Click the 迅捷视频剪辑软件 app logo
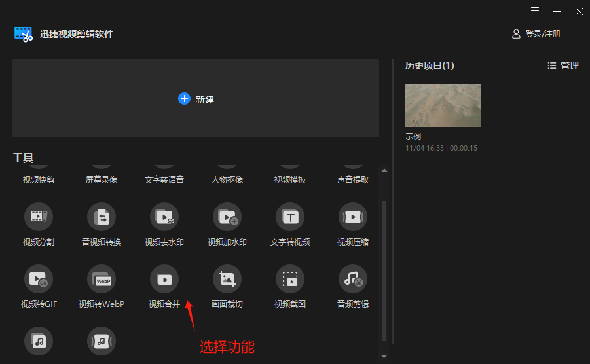This screenshot has width=590, height=364. coord(24,34)
